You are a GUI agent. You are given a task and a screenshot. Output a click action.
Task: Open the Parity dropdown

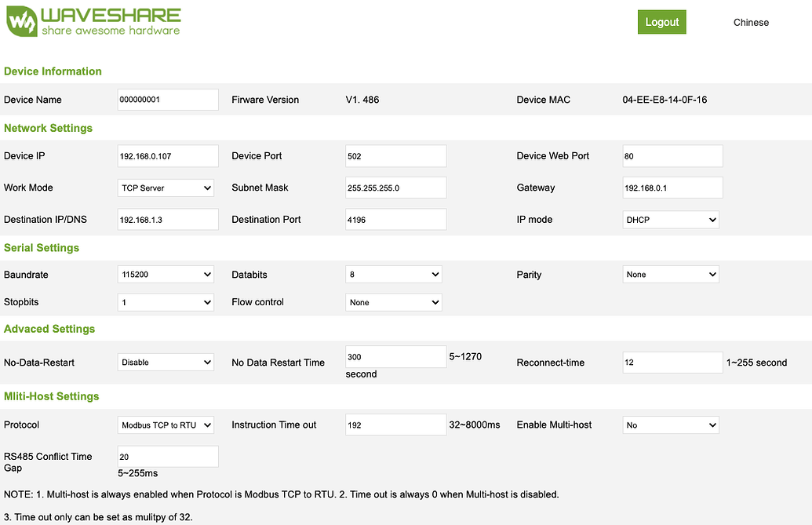[671, 274]
